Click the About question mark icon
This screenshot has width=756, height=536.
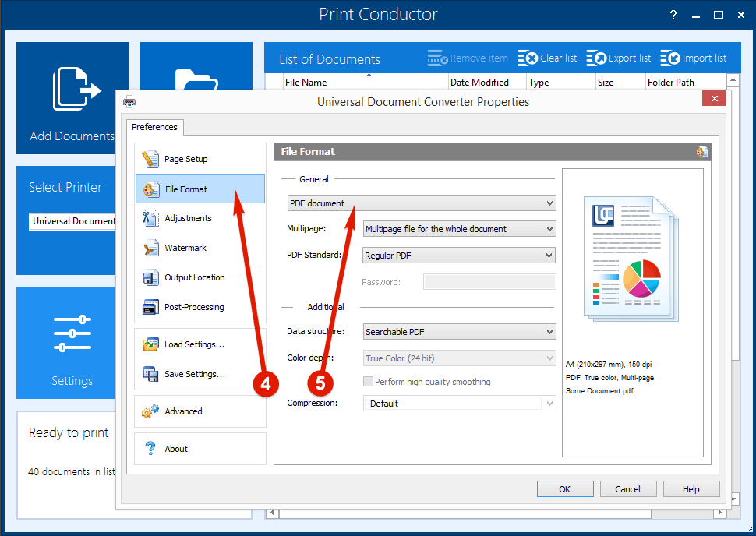(150, 448)
